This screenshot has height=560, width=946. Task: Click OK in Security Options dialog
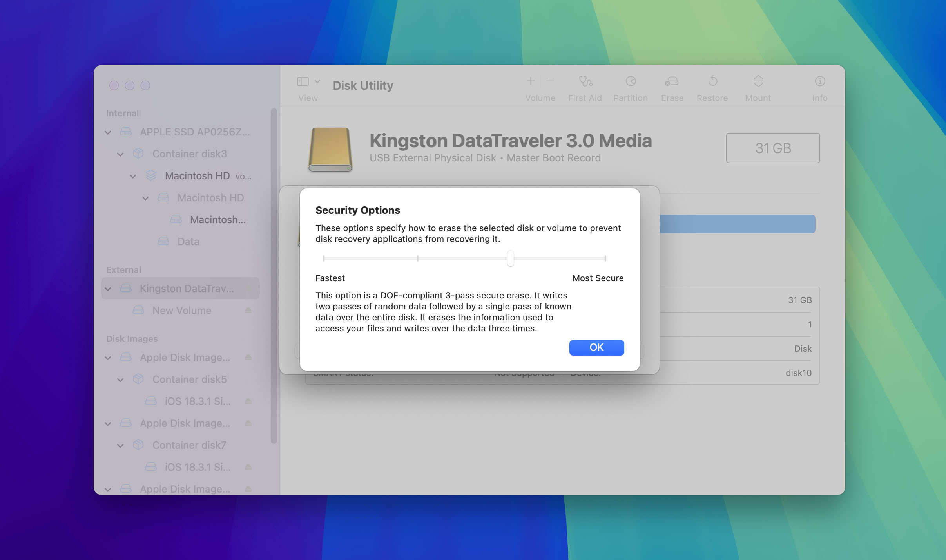596,347
